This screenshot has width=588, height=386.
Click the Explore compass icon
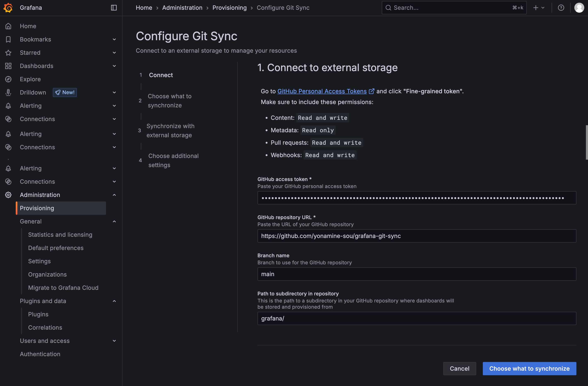click(8, 79)
